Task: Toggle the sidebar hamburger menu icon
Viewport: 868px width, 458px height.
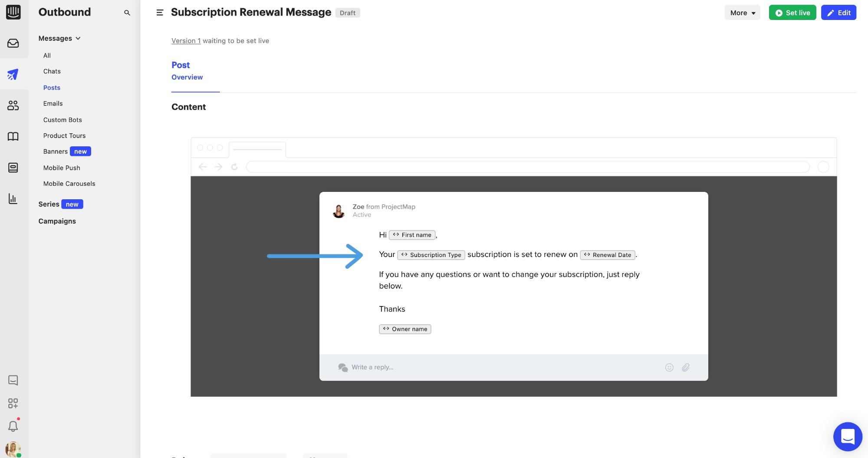Action: [x=160, y=13]
